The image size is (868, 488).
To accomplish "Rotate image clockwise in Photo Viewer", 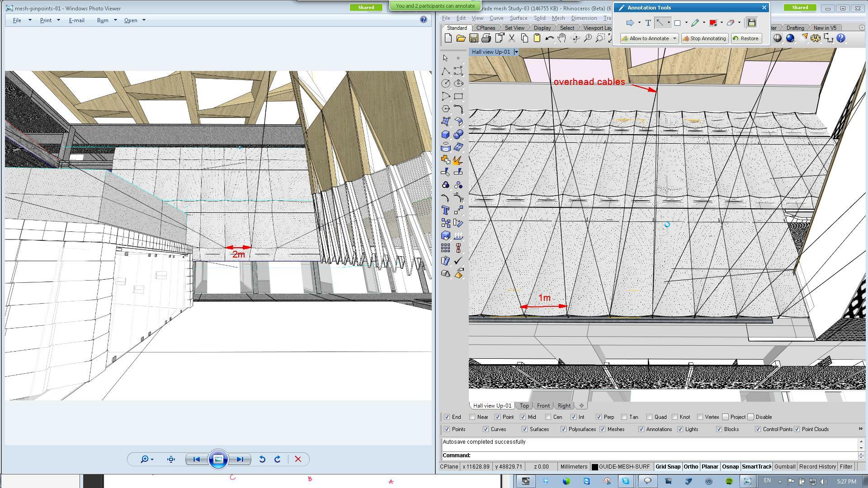I will [x=278, y=459].
